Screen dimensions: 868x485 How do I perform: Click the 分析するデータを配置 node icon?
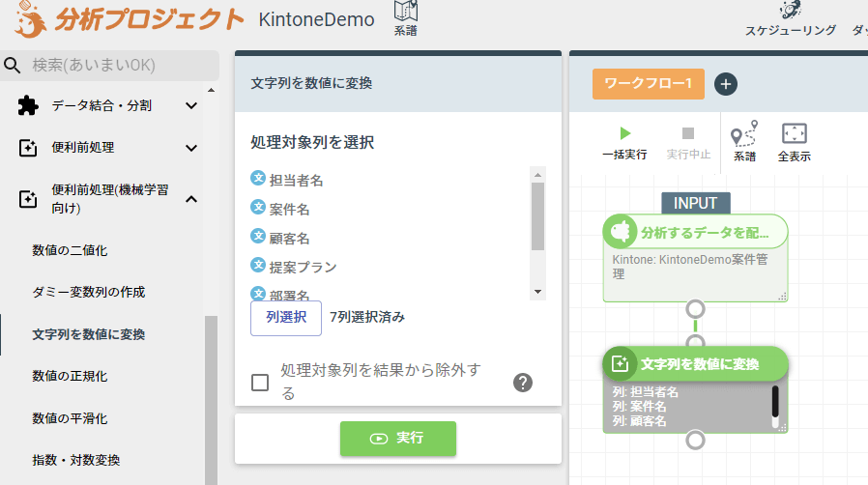coord(621,231)
